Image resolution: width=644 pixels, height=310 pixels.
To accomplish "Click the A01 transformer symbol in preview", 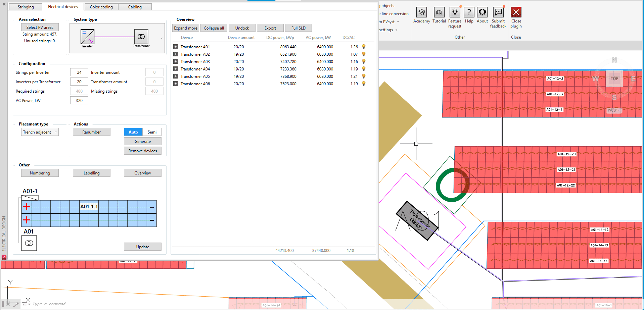I will 29,243.
